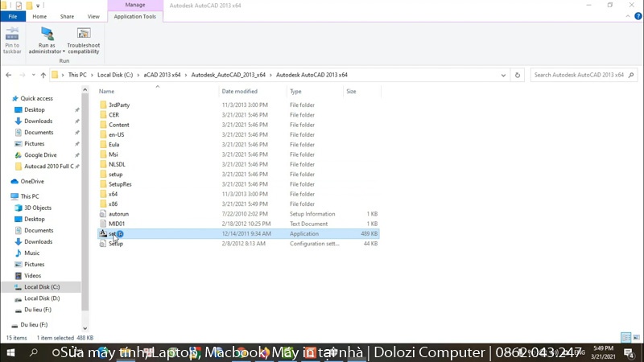This screenshot has height=362, width=644.
Task: Collapse the ribbon with the chevron
Action: coord(628,16)
